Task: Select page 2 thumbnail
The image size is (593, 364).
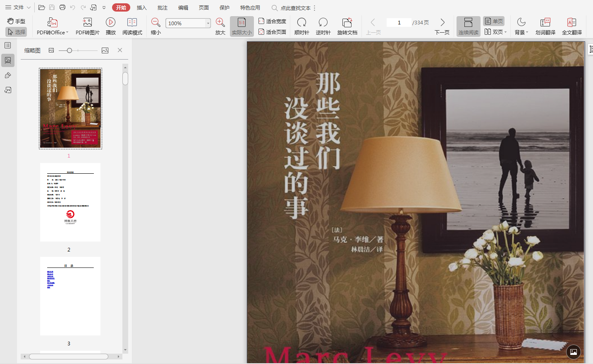Action: (x=70, y=202)
